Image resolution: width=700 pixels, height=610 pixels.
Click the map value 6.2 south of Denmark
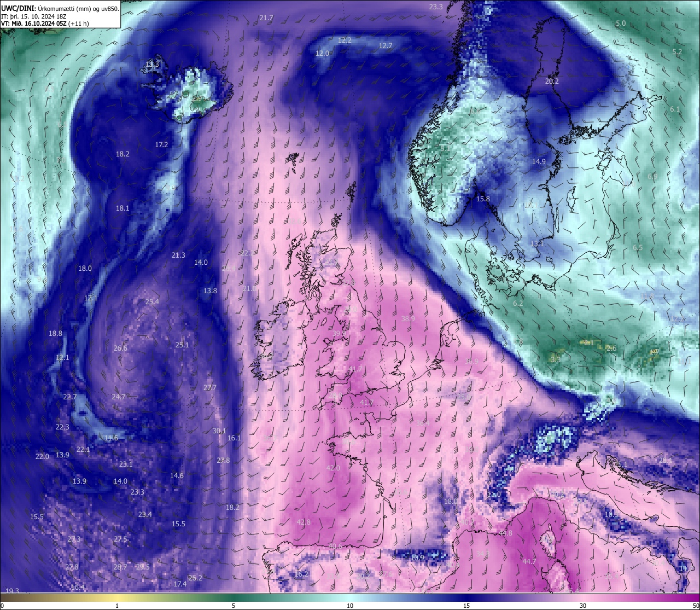click(518, 304)
